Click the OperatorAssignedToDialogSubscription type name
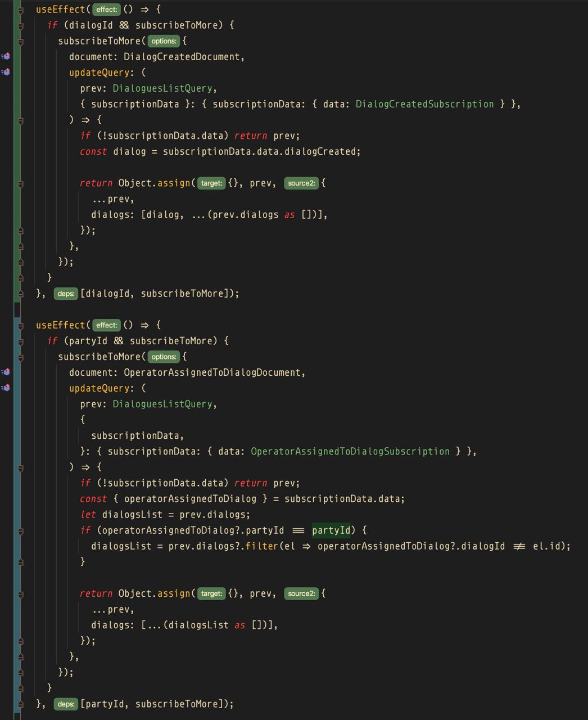The width and height of the screenshot is (588, 720). click(350, 451)
